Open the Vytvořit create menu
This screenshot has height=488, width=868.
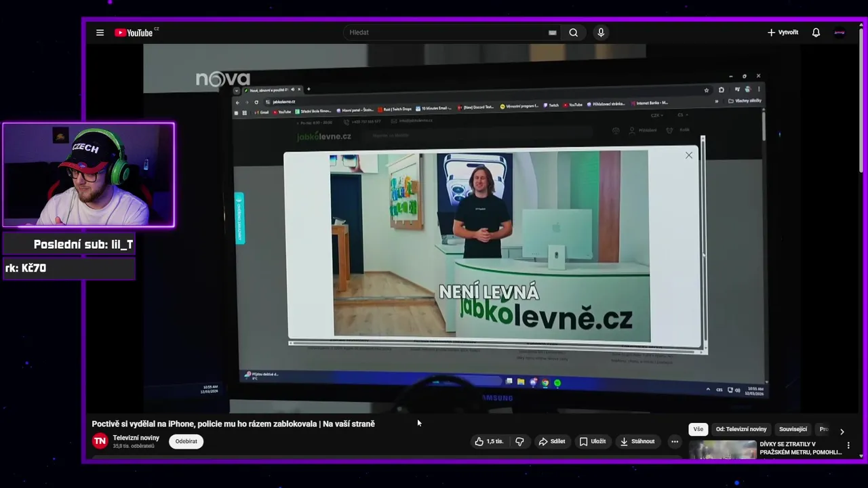point(783,33)
